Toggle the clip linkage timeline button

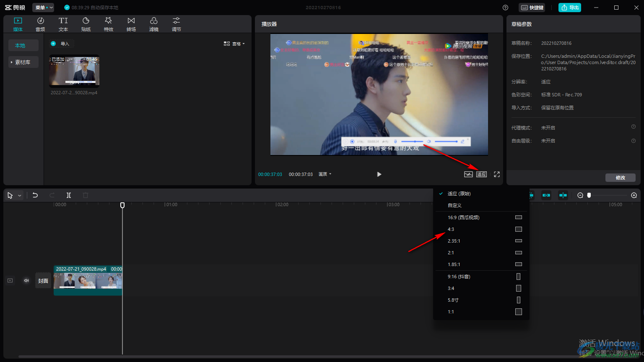546,195
